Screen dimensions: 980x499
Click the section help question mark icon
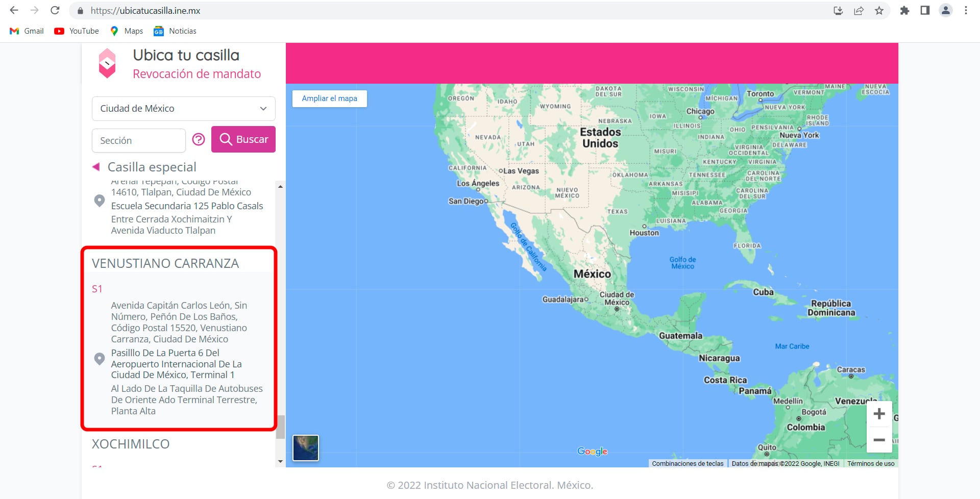[x=199, y=139]
